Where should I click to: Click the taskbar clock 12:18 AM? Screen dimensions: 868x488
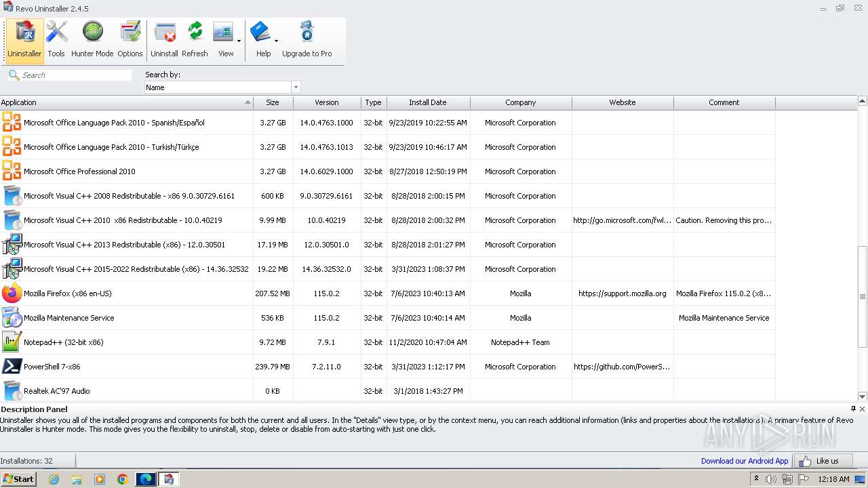(x=833, y=479)
